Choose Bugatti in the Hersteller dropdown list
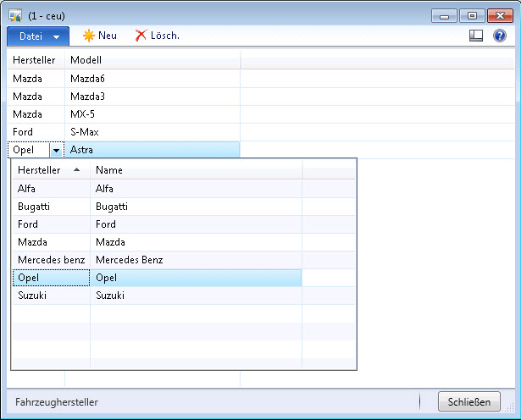The height and width of the screenshot is (420, 521). [51, 207]
